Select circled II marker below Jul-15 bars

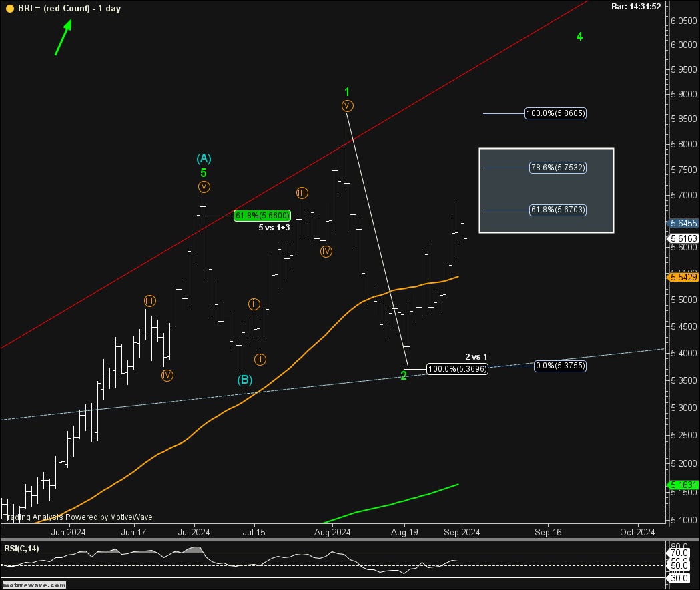[x=260, y=360]
